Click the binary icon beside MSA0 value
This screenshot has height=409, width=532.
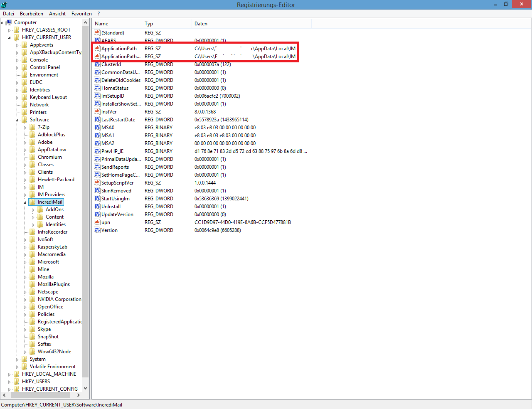tap(97, 128)
